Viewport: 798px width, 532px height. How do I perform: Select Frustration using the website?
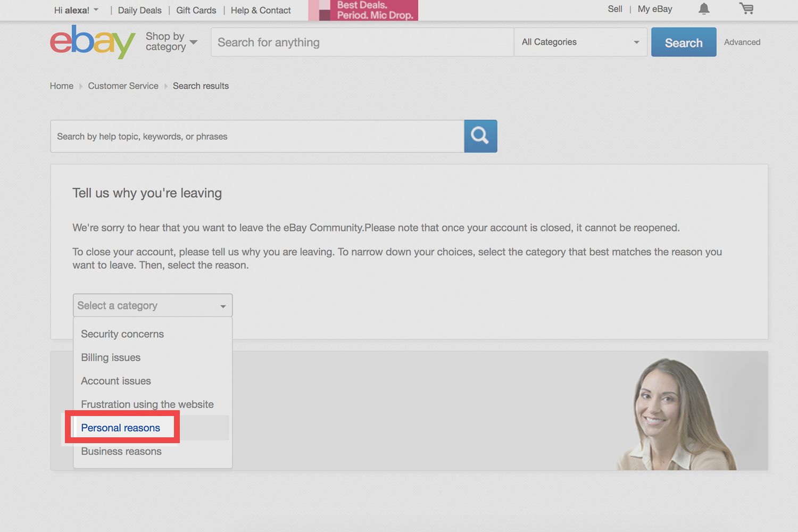pos(147,404)
